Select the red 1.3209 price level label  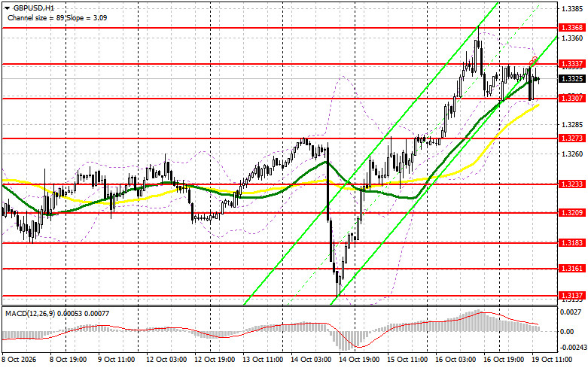572,212
